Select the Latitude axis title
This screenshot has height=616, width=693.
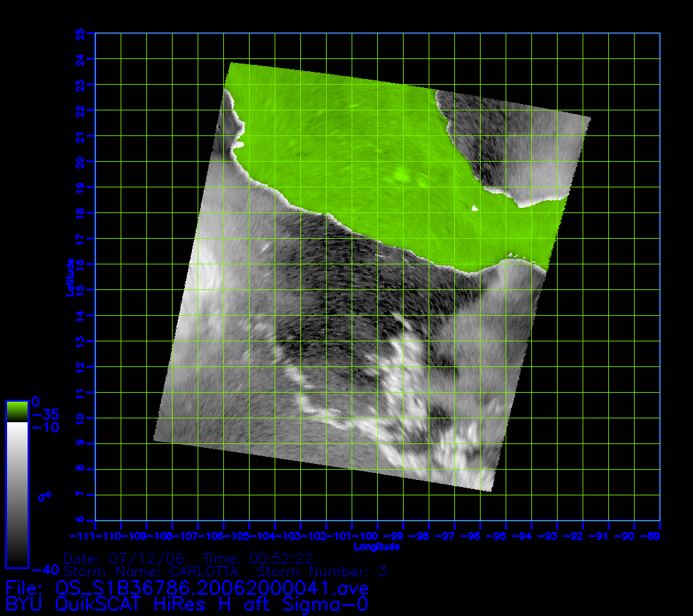tap(70, 277)
